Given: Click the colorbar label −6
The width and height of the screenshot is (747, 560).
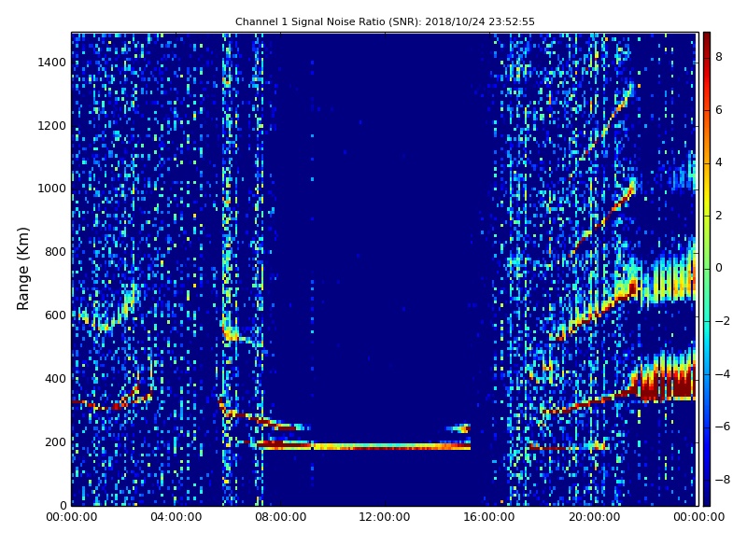Looking at the screenshot, I should click(723, 427).
